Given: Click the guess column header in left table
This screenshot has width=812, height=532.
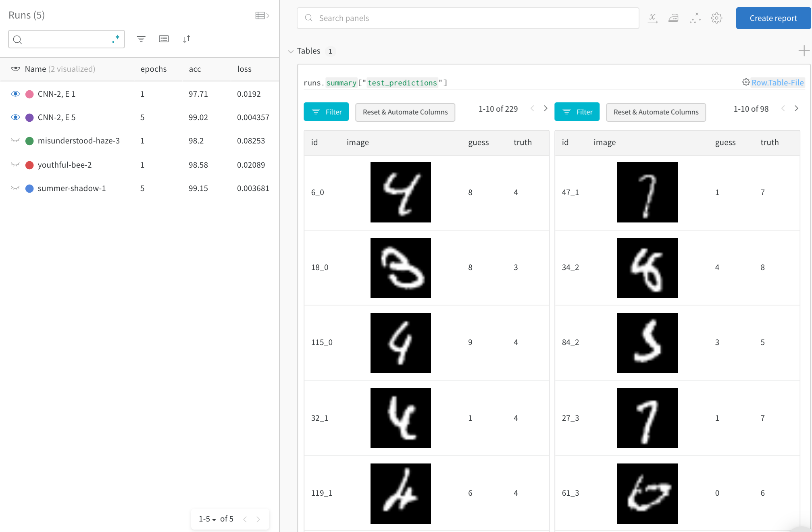Looking at the screenshot, I should [478, 142].
